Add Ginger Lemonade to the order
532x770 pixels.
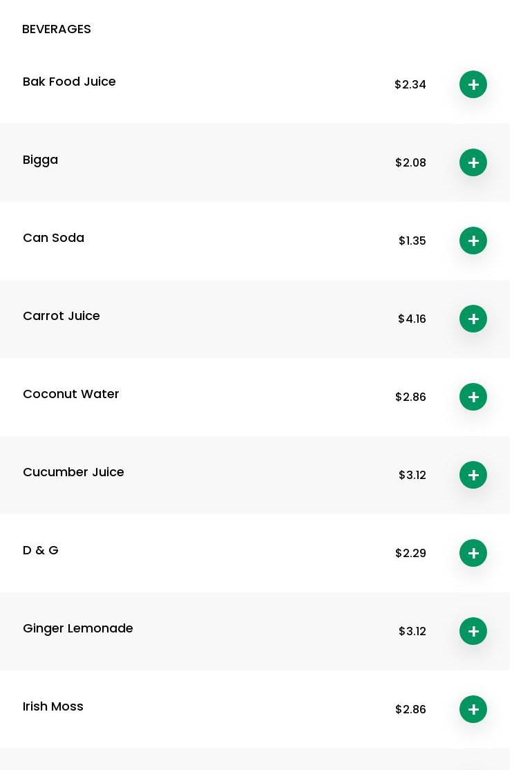tap(473, 631)
